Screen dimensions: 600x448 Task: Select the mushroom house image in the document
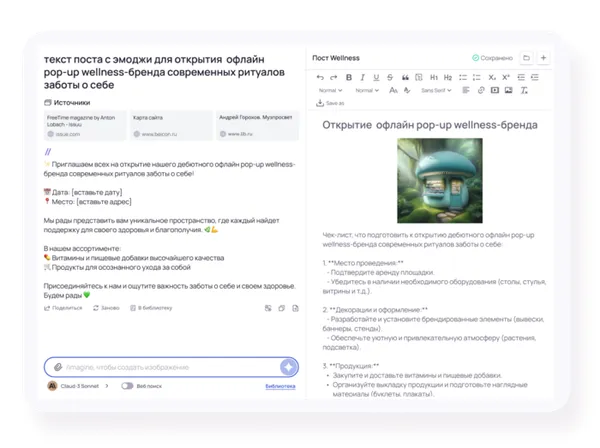(440, 181)
